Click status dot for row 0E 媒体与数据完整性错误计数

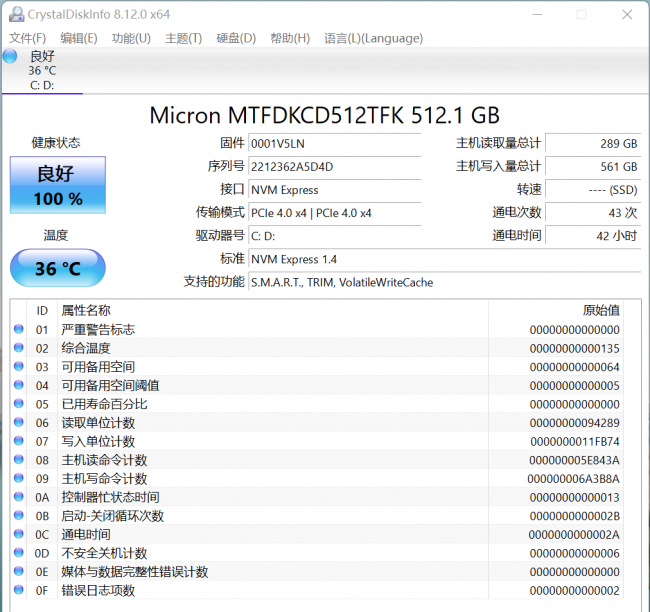pos(19,571)
